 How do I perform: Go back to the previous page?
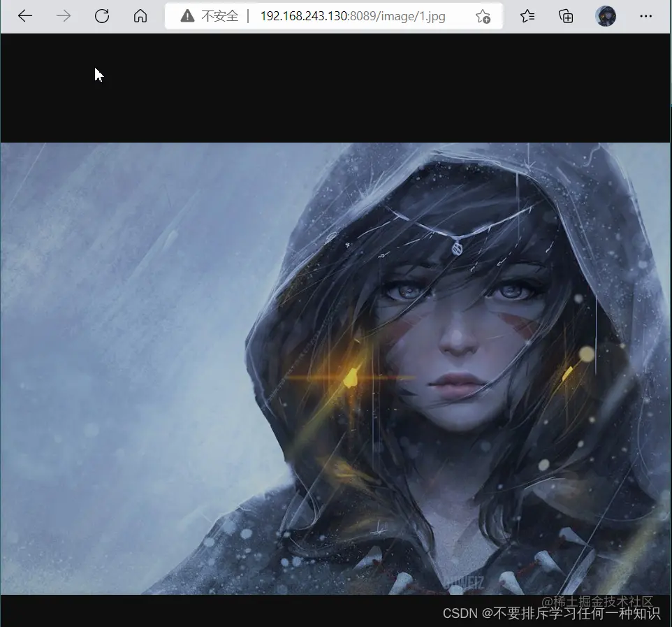point(25,16)
